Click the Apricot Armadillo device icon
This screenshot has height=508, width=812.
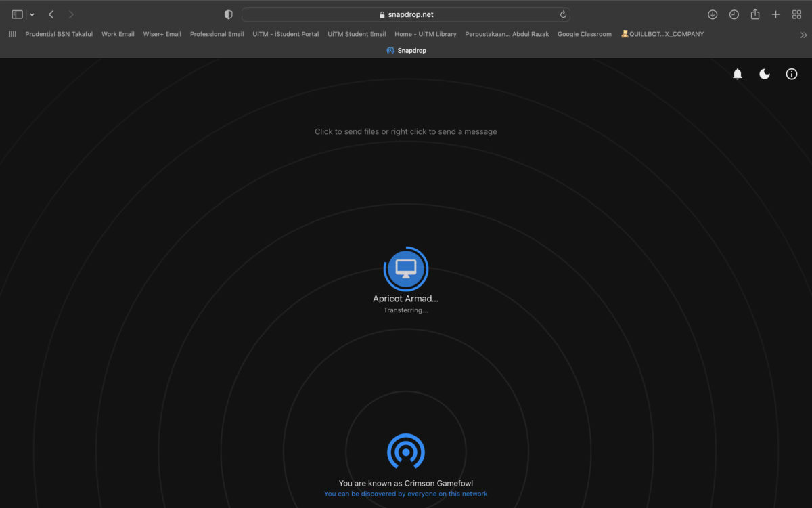(x=406, y=269)
